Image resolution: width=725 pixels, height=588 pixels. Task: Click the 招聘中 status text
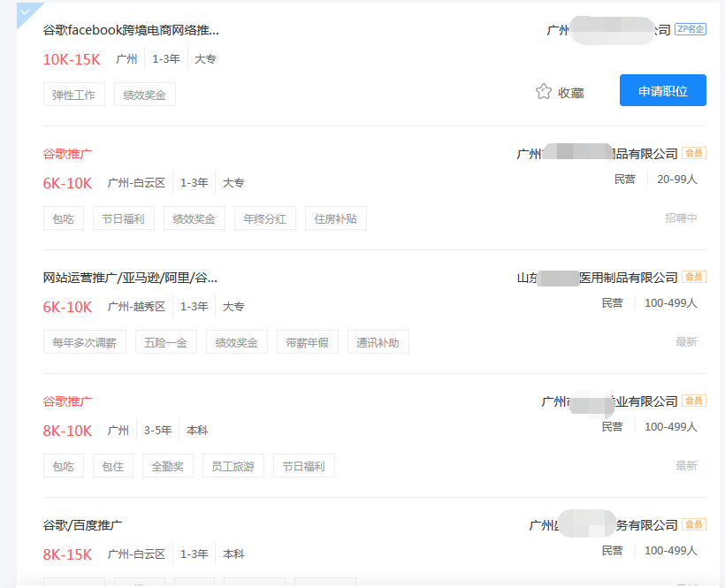(x=681, y=218)
